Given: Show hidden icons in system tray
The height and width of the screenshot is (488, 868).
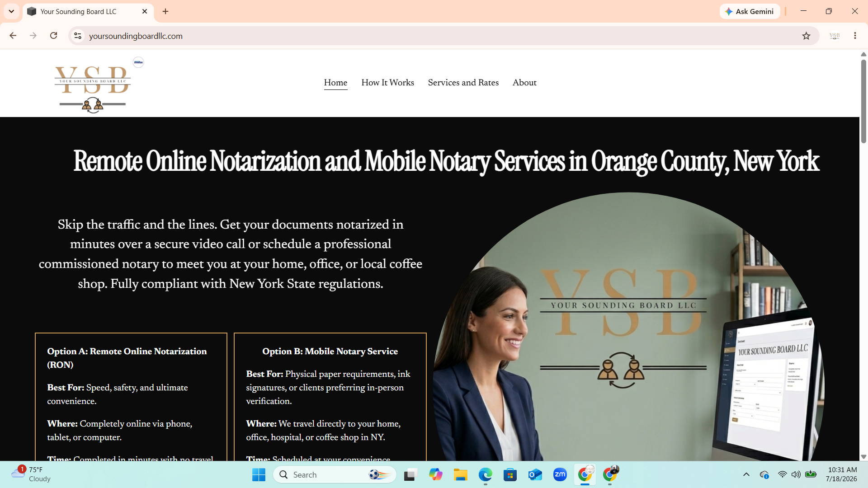Looking at the screenshot, I should (x=746, y=474).
